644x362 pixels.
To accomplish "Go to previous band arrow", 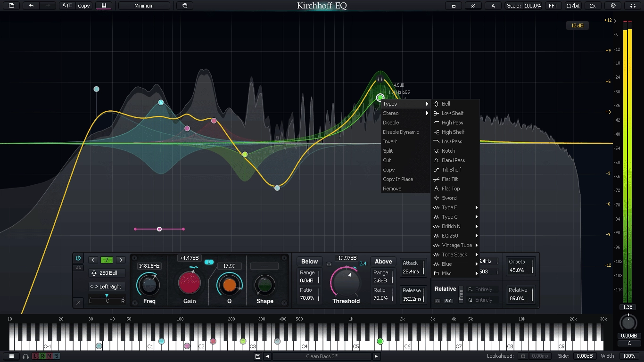I will tap(93, 260).
